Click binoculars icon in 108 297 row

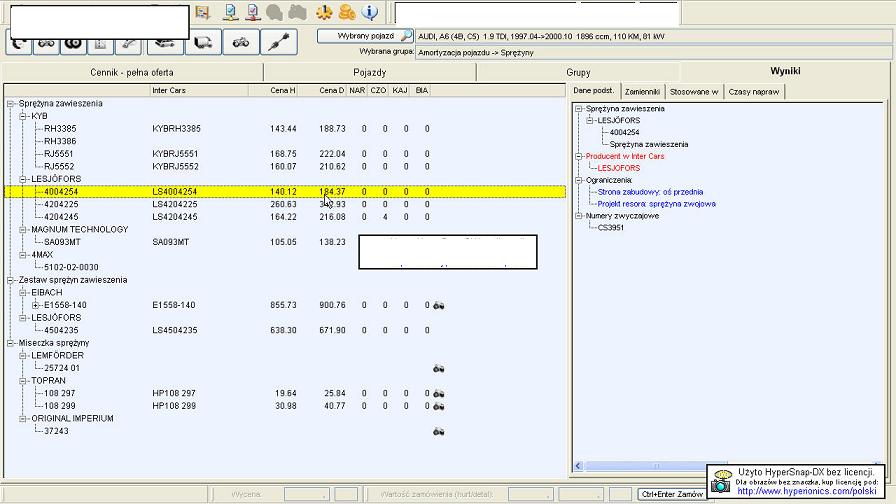[439, 394]
